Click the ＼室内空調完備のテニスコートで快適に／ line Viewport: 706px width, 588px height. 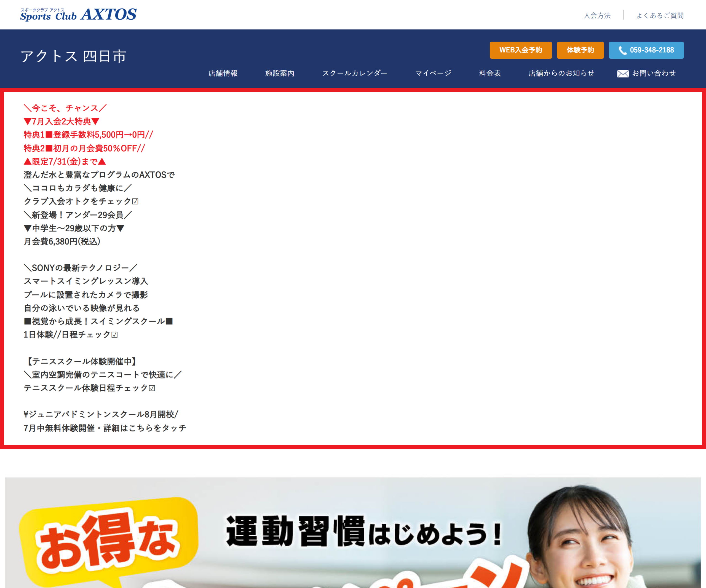pos(103,375)
